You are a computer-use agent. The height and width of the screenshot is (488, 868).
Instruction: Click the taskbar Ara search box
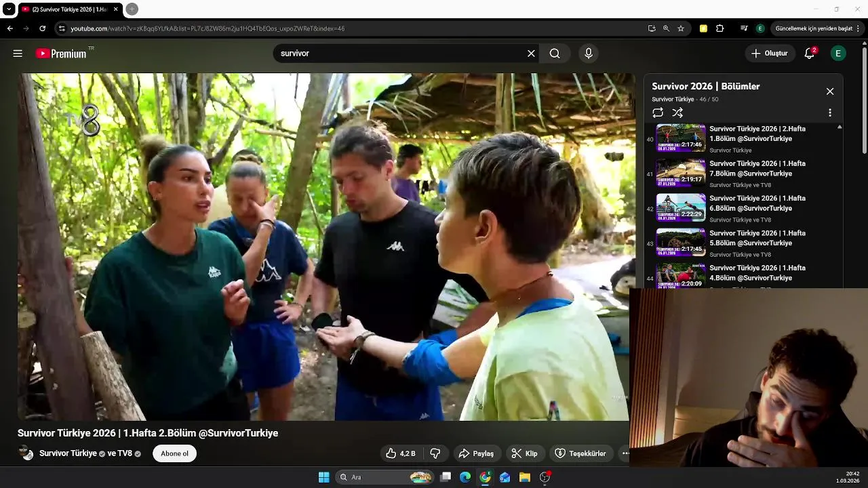click(x=385, y=477)
